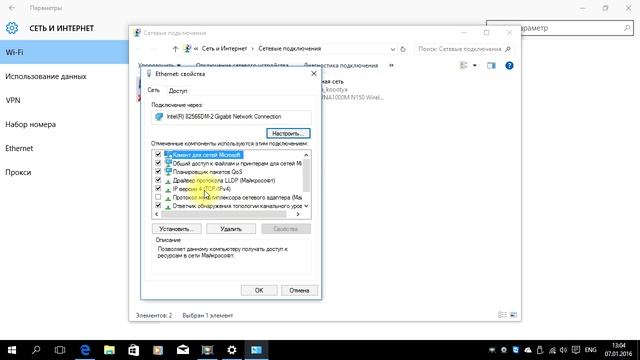
Task: Open Settings gear icon on taskbar
Action: pyautogui.click(x=232, y=350)
